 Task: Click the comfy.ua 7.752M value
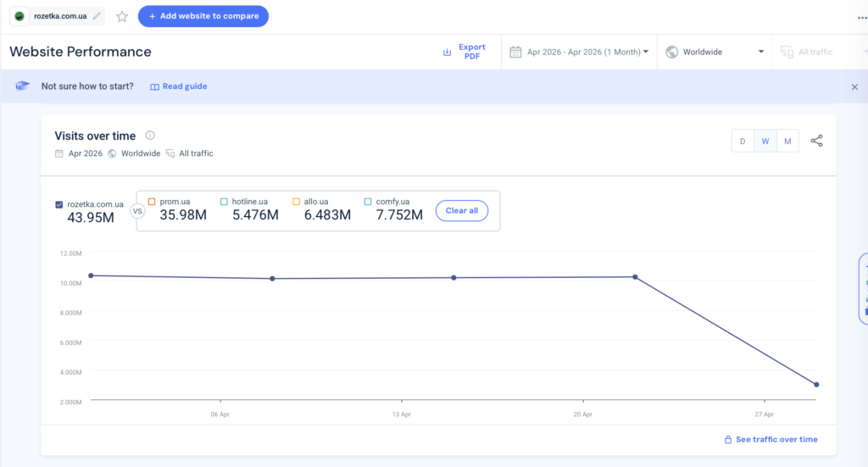click(x=399, y=215)
